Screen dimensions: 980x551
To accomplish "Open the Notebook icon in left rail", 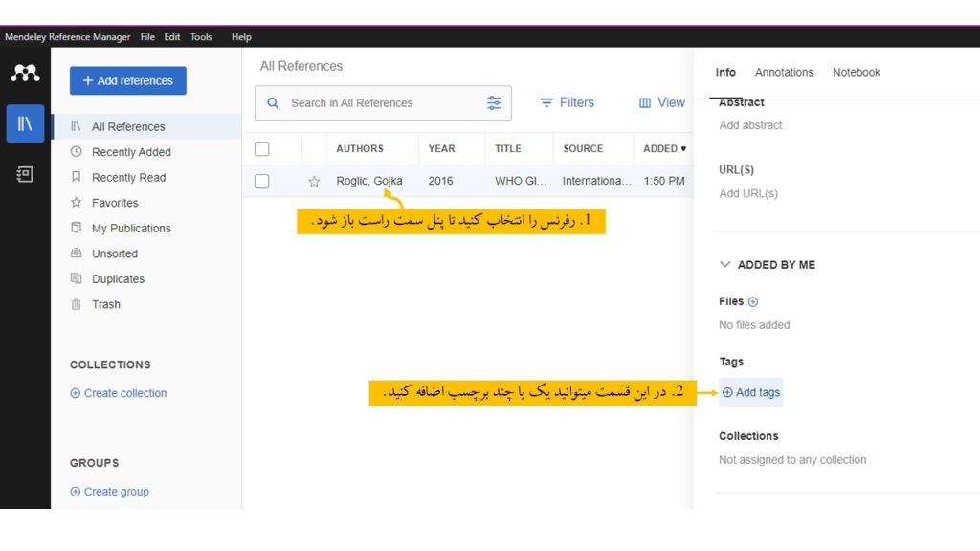I will pos(25,174).
